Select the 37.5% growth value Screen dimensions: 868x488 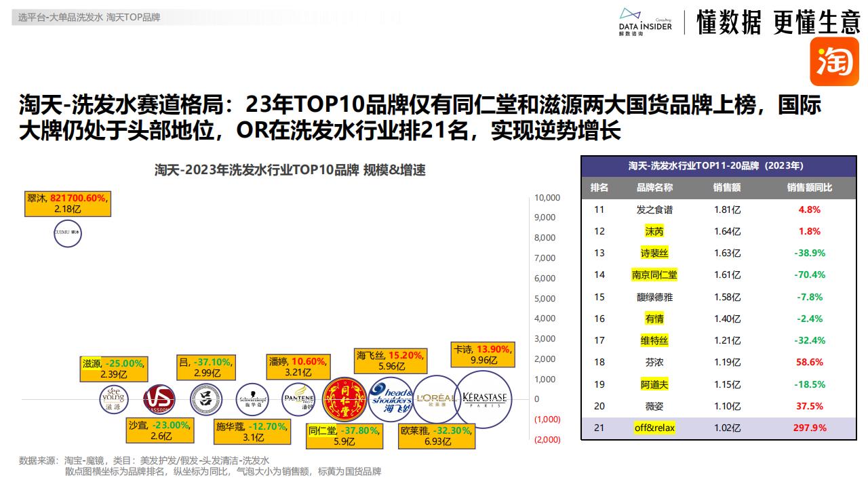click(810, 406)
